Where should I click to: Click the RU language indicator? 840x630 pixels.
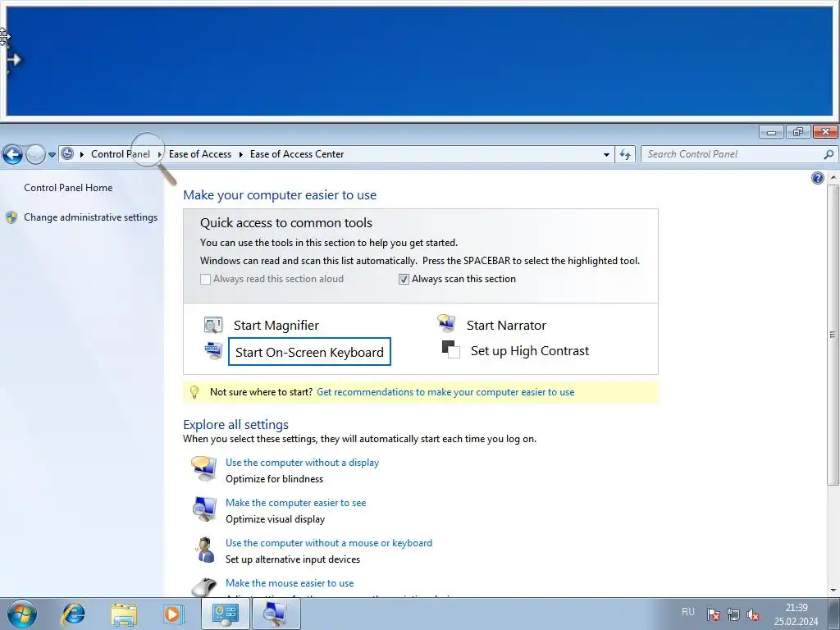688,612
